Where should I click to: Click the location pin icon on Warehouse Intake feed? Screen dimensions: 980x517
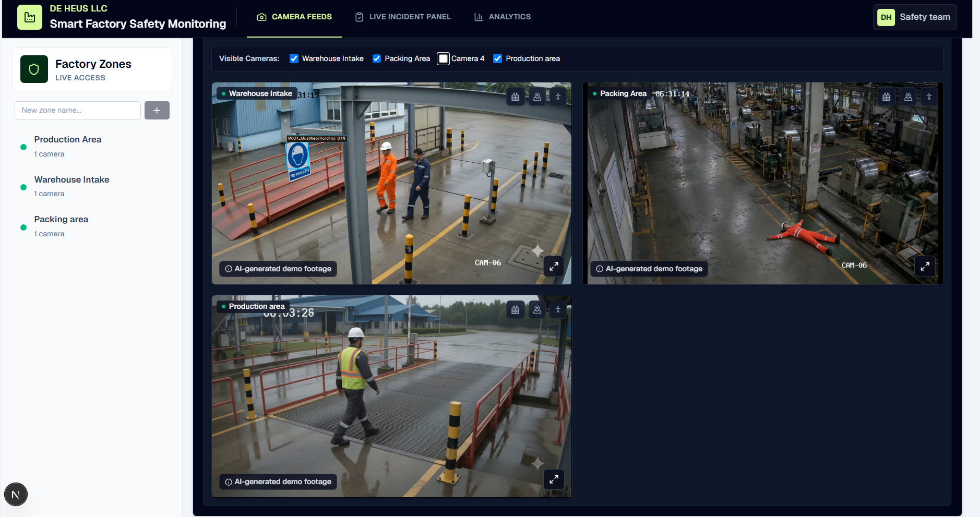click(537, 97)
